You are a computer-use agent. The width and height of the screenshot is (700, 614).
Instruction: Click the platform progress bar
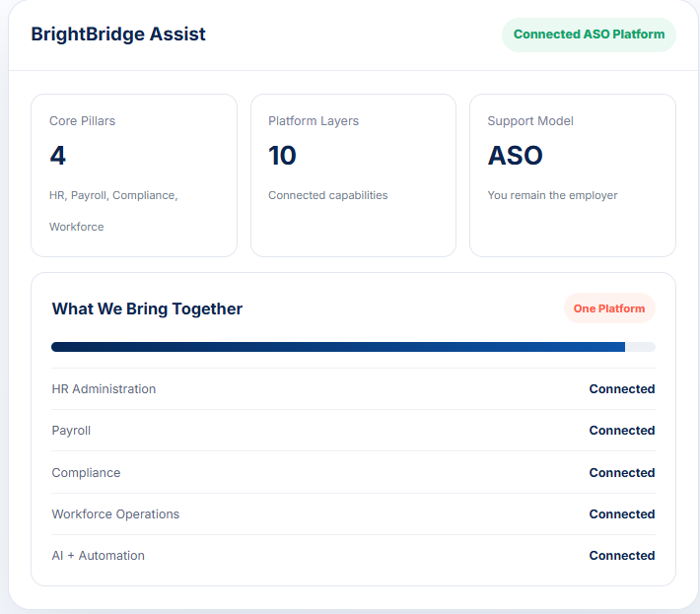pyautogui.click(x=353, y=347)
